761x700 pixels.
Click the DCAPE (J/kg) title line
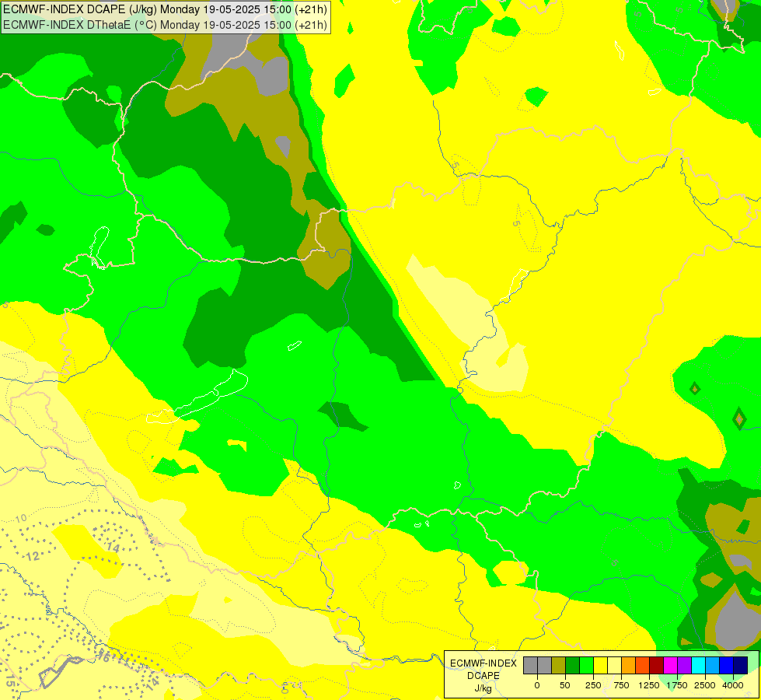[165, 9]
